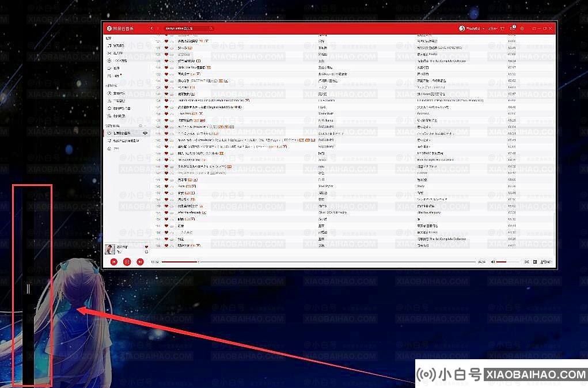Click the NetEase Cloud Music logo
This screenshot has height=388, width=588.
point(120,28)
